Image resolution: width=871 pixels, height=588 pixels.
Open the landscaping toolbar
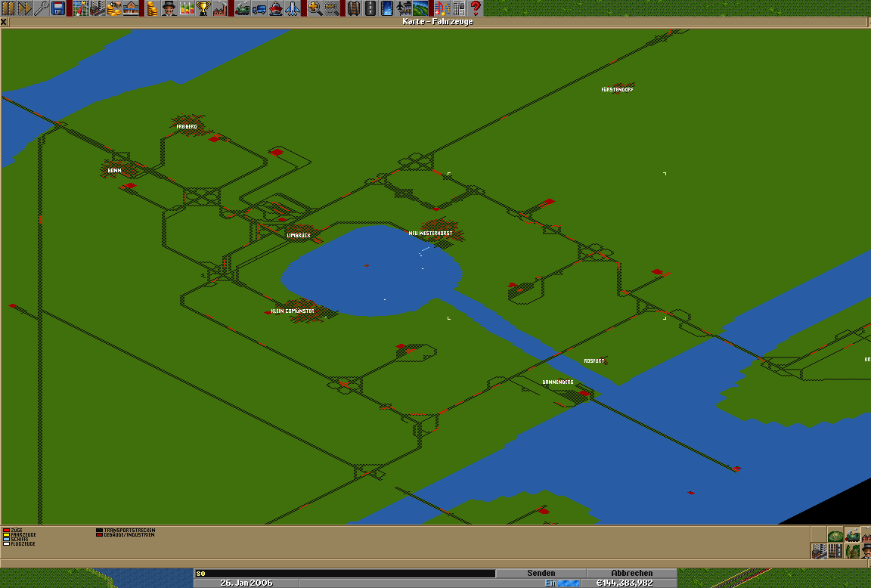point(420,8)
